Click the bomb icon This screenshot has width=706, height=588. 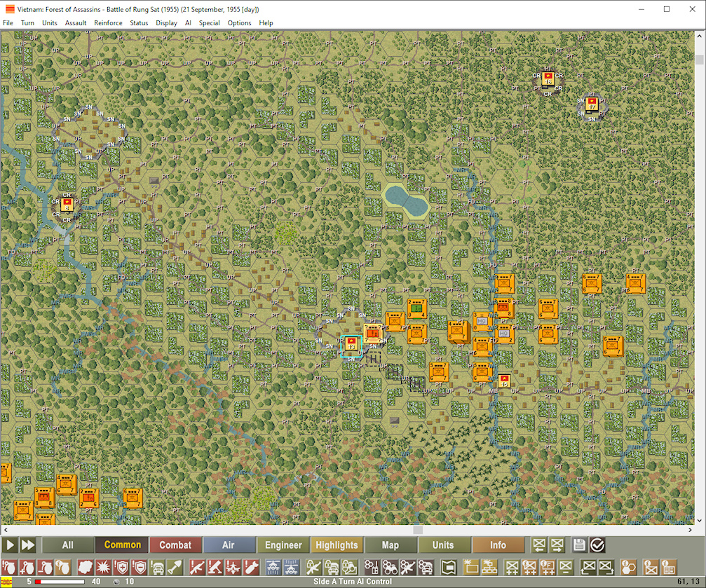click(x=251, y=567)
